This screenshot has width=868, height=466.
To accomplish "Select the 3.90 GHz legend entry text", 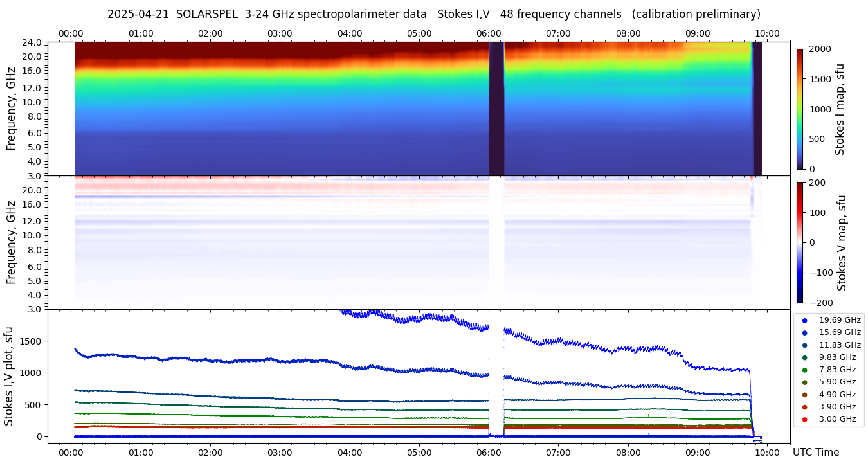I will pos(837,407).
